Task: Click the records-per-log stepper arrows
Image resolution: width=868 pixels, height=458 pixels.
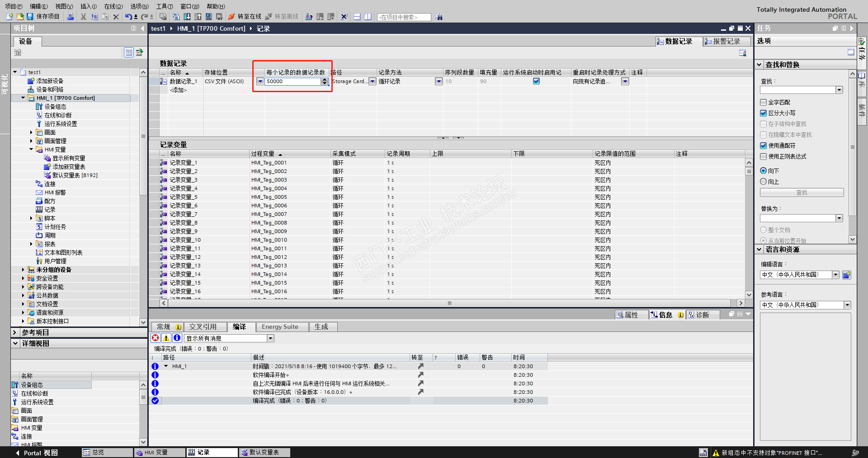Action: click(325, 81)
